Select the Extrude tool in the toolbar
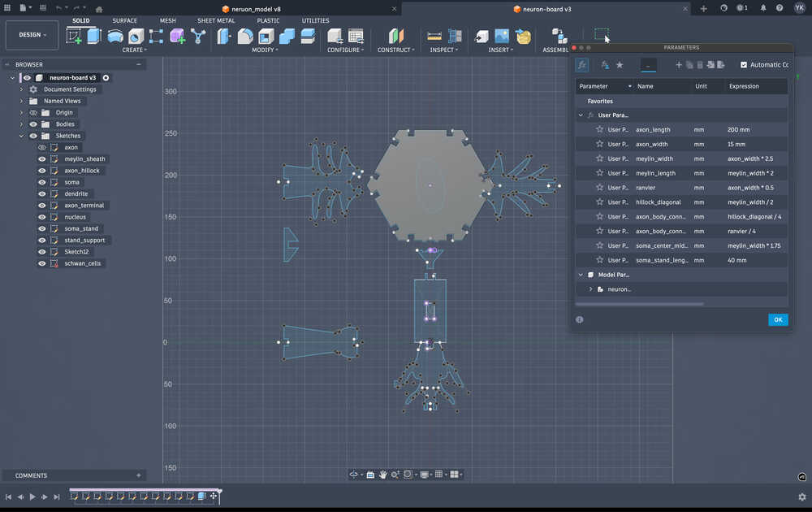Screen dimensions: 812x512 pyautogui.click(x=94, y=37)
